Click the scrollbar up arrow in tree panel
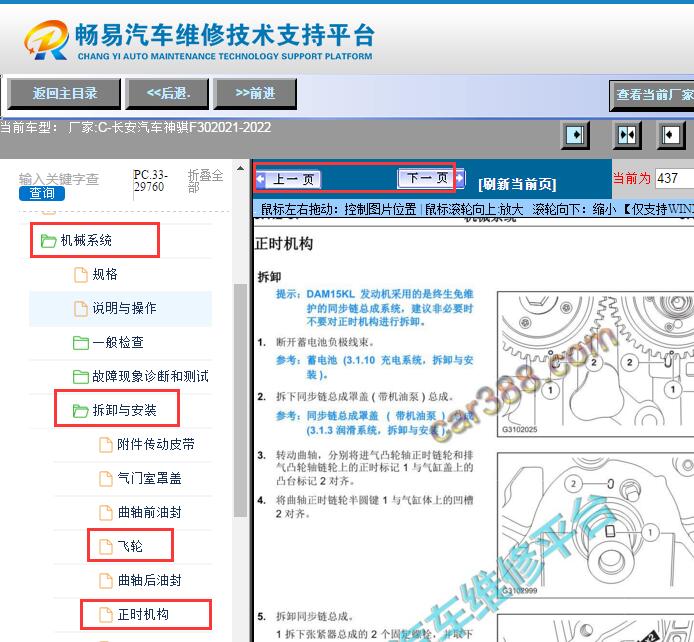This screenshot has height=642, width=694. 240,169
